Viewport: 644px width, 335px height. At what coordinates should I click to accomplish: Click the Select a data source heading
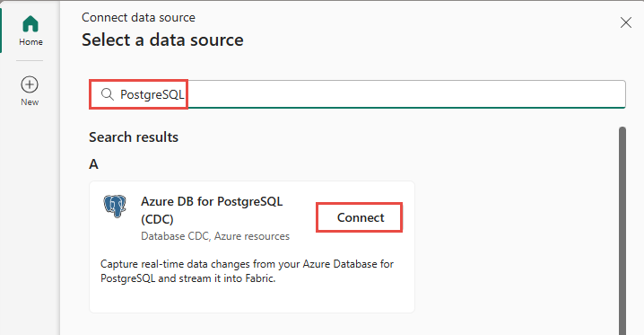tap(162, 40)
